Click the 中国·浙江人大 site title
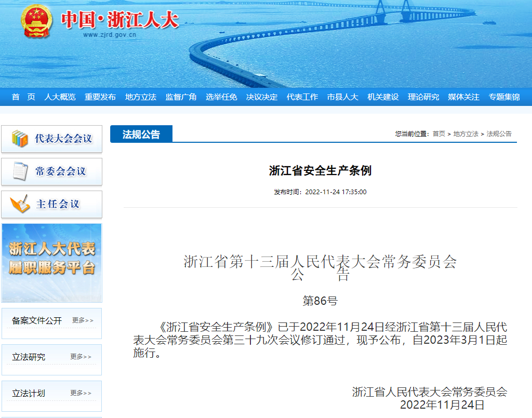 point(120,20)
